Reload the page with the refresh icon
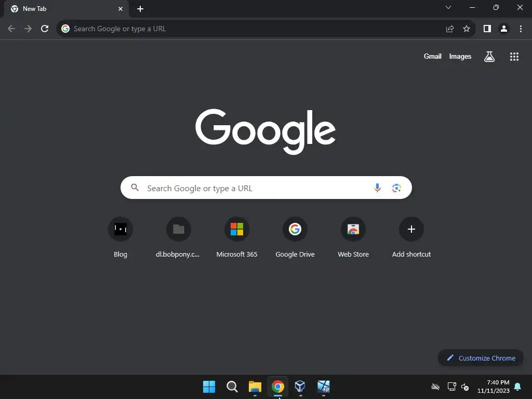 click(45, 29)
